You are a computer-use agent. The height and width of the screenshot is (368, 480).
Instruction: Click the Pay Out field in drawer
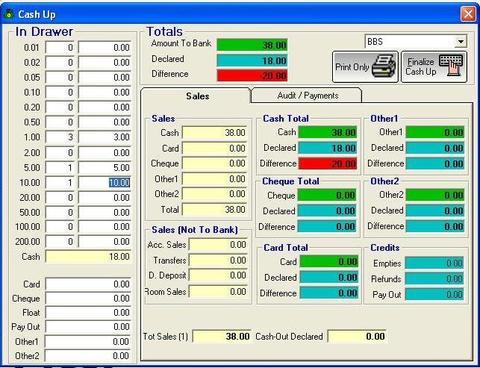tap(88, 327)
